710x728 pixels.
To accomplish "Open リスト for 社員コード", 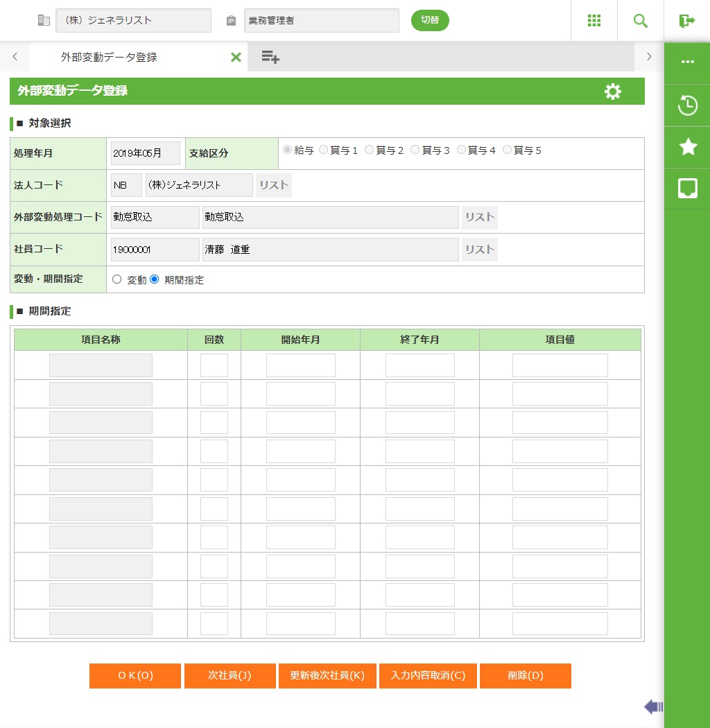I will (479, 250).
